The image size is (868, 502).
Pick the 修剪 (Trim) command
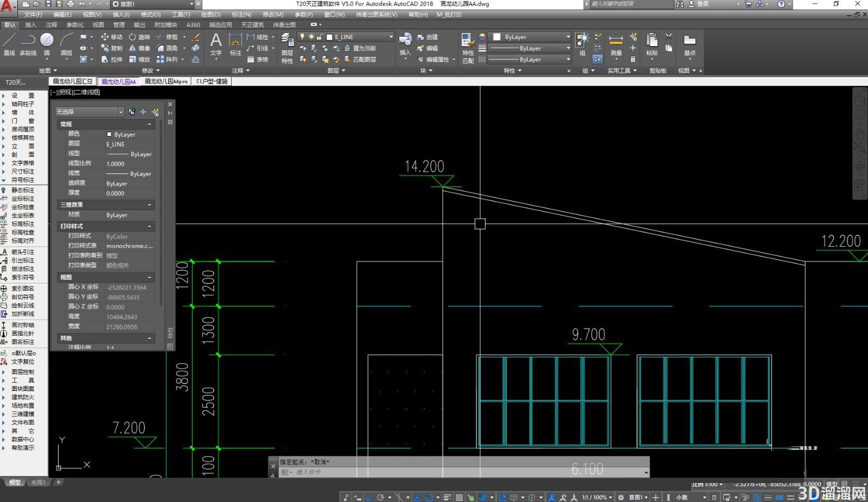167,37
